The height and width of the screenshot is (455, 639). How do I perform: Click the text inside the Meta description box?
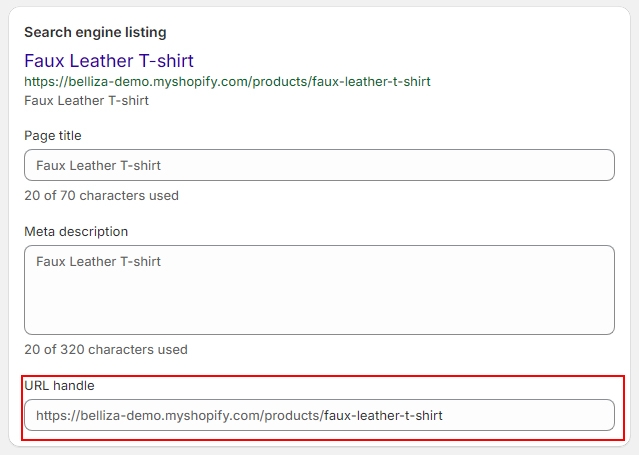pyautogui.click(x=98, y=262)
